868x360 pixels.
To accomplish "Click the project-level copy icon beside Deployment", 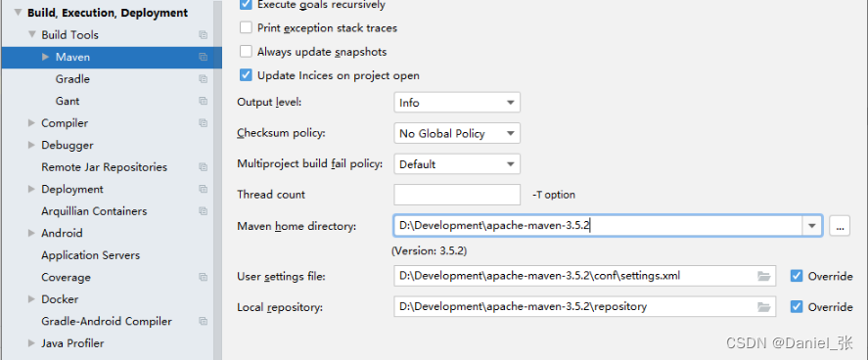I will [204, 189].
